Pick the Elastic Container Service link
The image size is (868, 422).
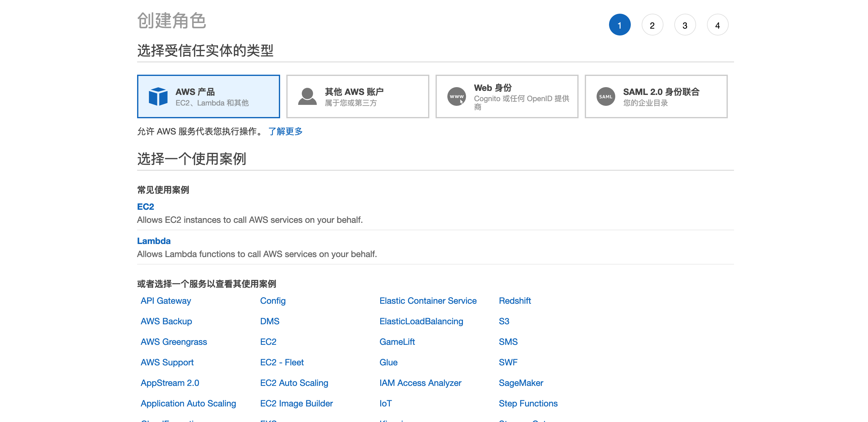[x=427, y=301]
